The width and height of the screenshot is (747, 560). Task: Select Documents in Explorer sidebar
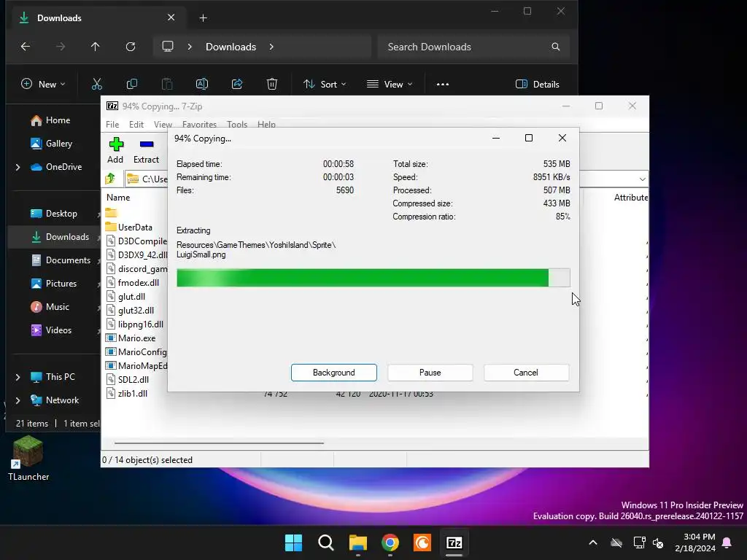tap(60, 260)
